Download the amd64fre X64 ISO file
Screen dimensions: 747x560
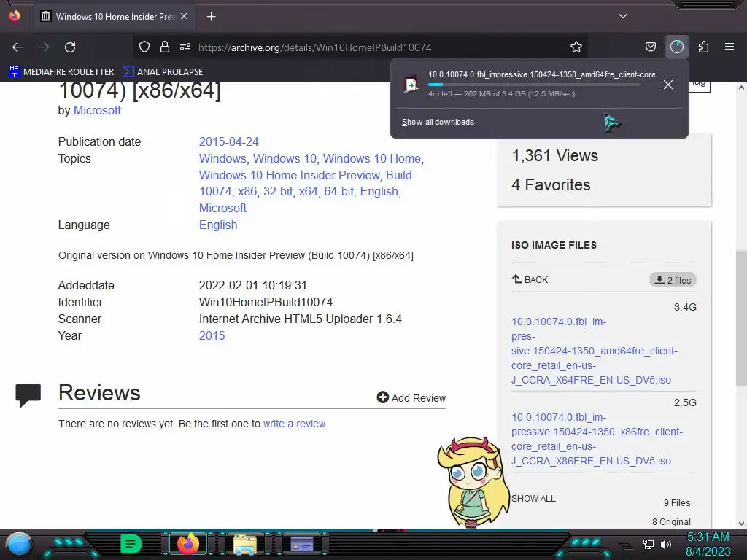594,351
